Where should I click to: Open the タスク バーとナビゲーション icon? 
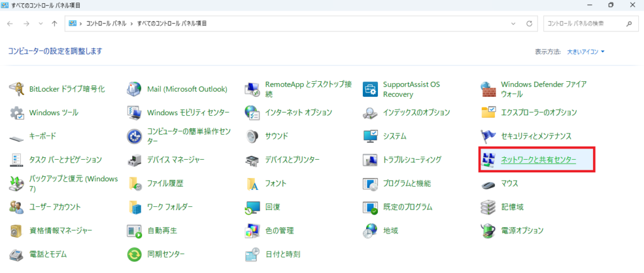pos(17,160)
